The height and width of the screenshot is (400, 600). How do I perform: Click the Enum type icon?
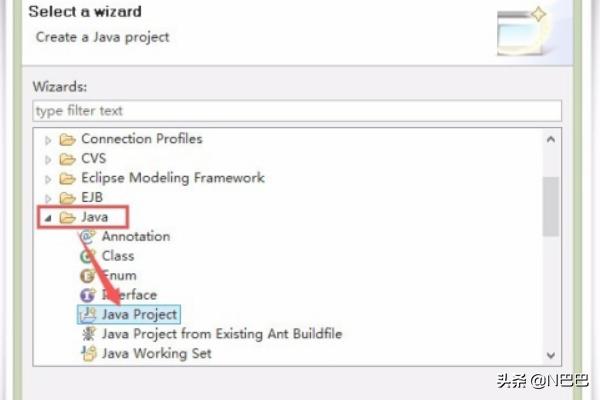88,276
